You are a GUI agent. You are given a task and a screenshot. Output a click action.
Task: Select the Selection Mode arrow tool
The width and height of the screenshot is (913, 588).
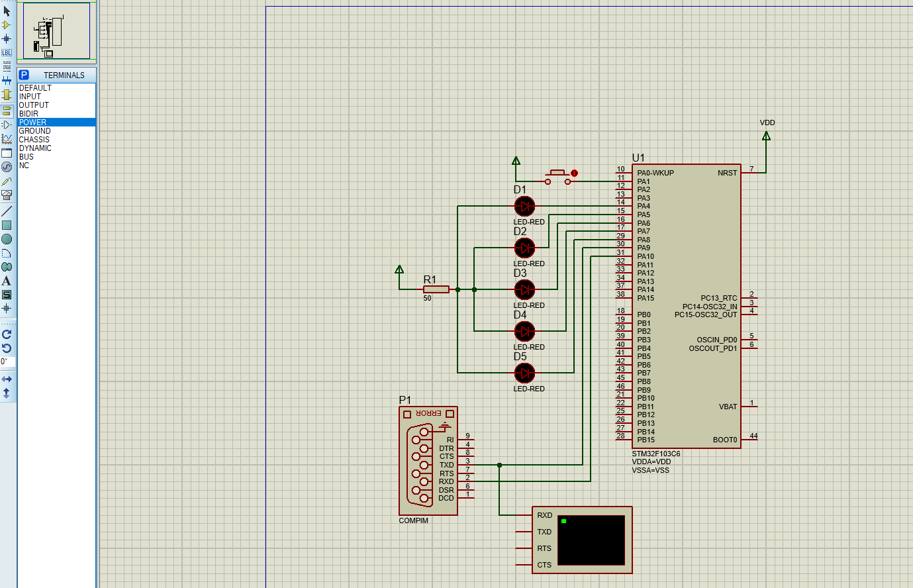click(7, 11)
